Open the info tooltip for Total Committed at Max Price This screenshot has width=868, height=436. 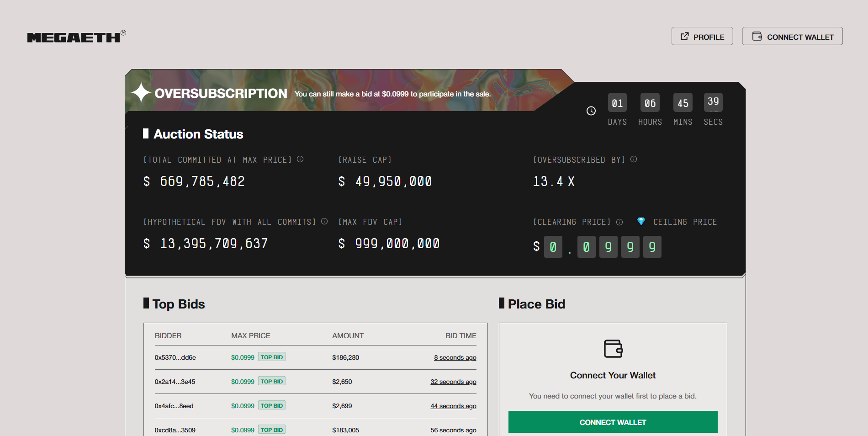(x=300, y=160)
